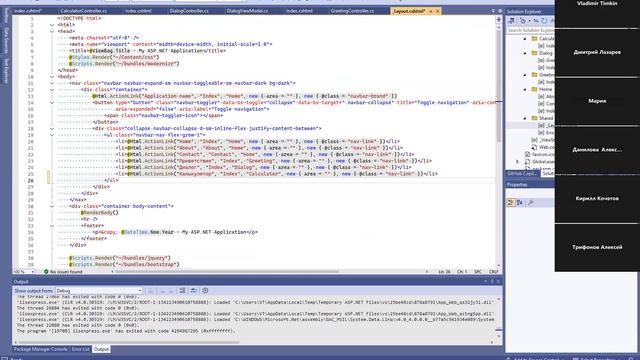The image size is (640, 360).
Task: Collapse the ul navbar-nav fold marker
Action: coord(52,135)
